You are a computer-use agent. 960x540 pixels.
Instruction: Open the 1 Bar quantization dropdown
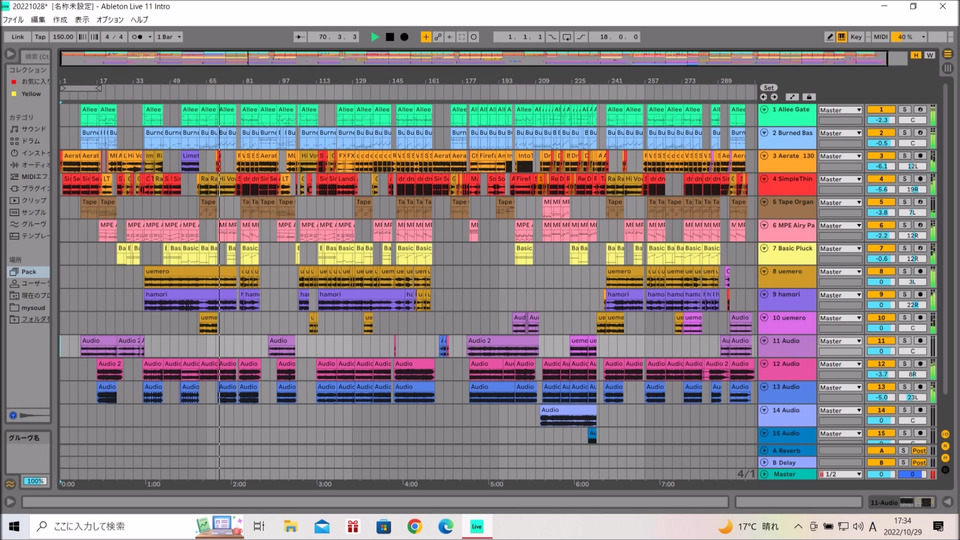170,37
